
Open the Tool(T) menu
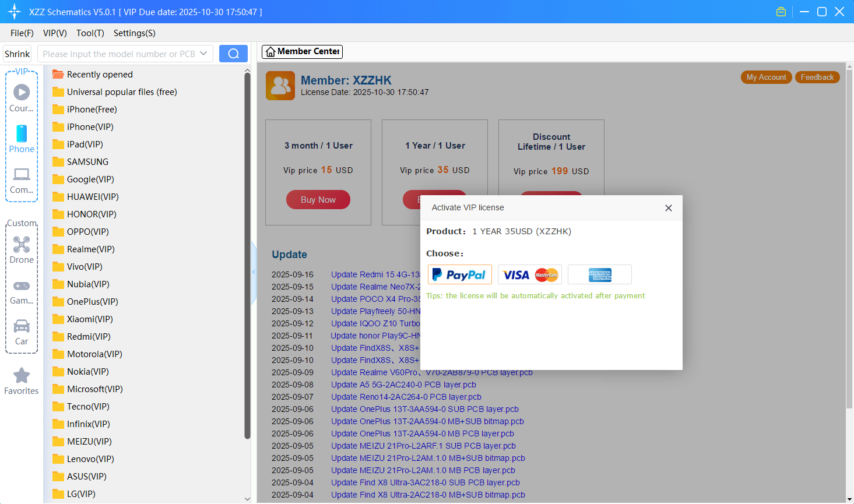[x=90, y=33]
